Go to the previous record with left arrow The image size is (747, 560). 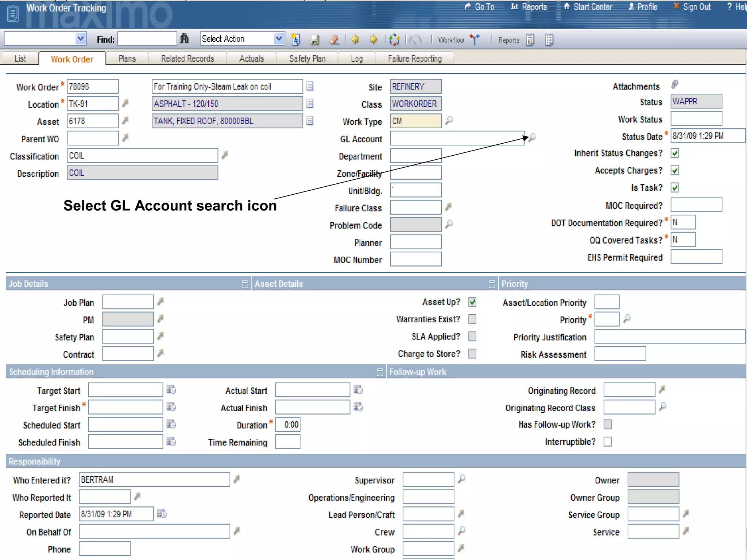355,39
